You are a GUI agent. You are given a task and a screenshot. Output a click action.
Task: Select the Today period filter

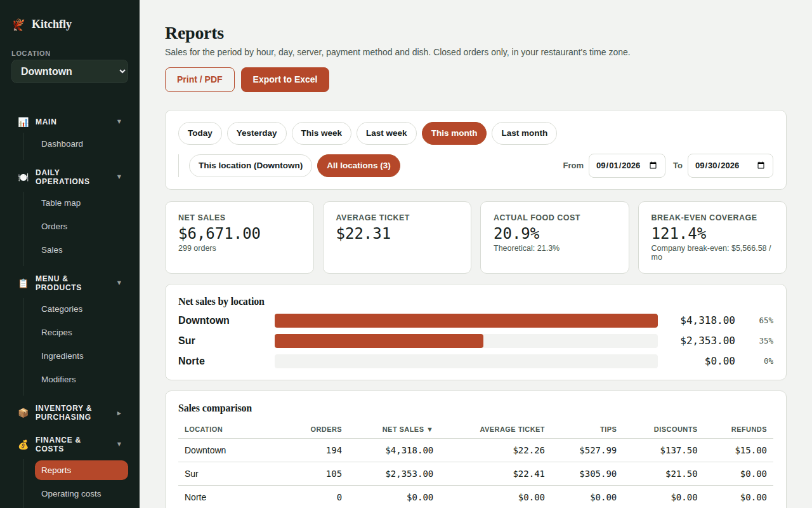coord(200,133)
